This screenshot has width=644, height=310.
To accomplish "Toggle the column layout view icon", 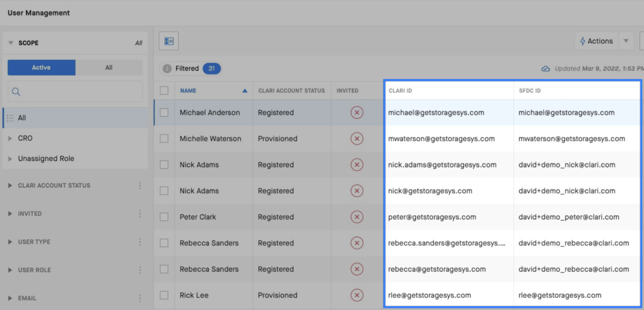I will point(169,41).
